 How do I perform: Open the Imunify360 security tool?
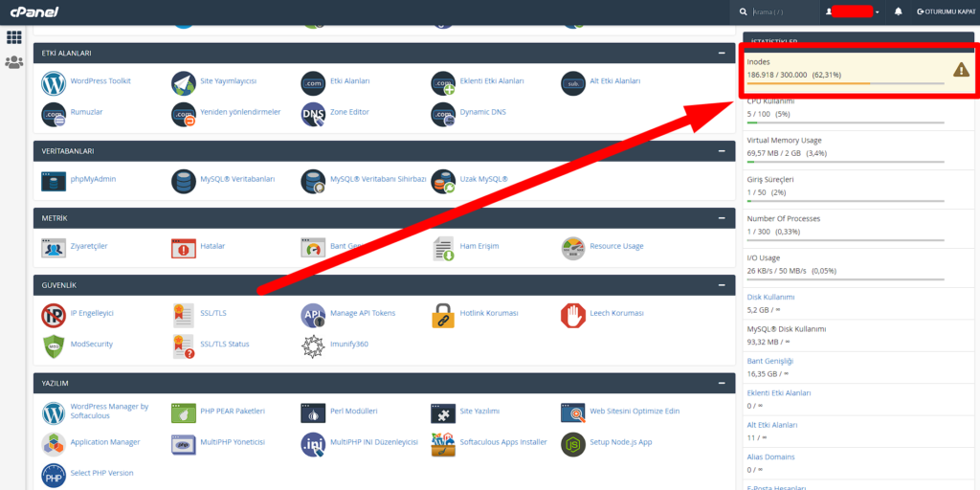coord(313,345)
